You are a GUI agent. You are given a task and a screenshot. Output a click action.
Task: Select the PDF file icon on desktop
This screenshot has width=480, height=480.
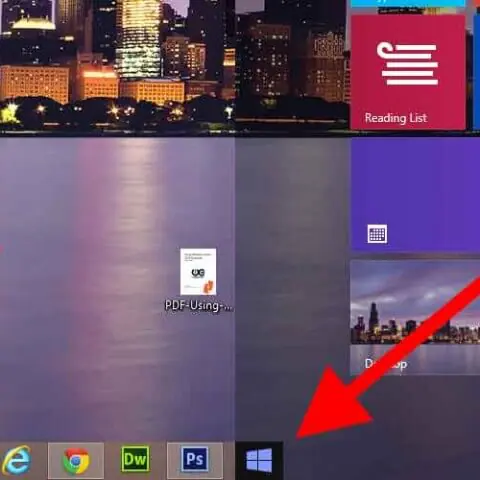(198, 272)
